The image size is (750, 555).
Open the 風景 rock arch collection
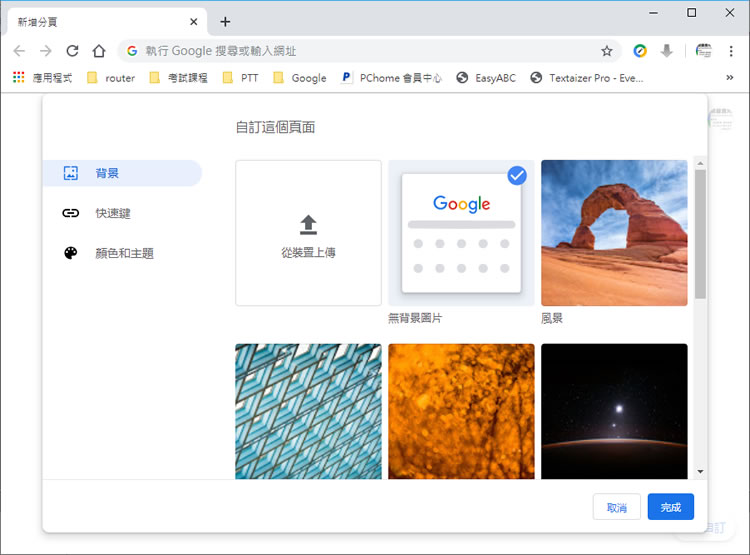615,233
